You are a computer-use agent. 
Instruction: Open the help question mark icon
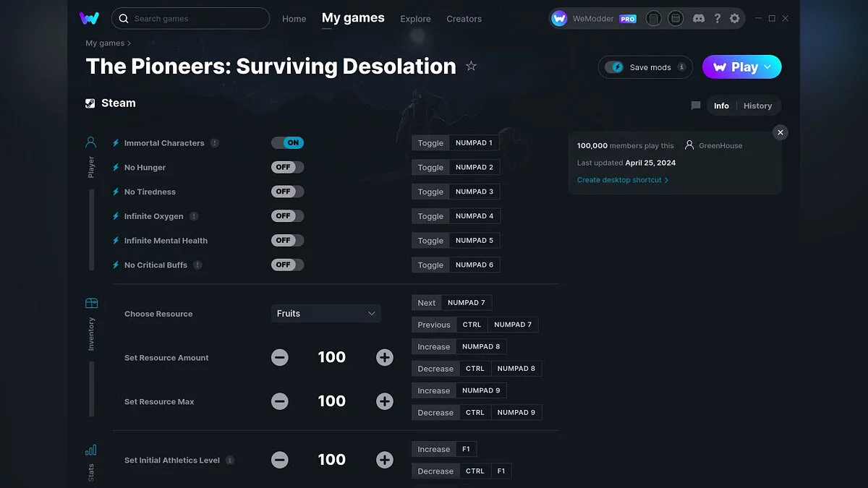[717, 18]
